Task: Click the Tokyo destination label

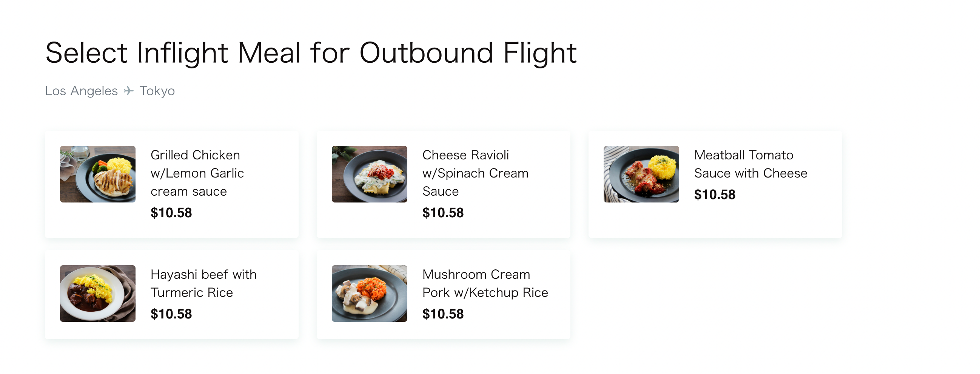Action: 157,91
